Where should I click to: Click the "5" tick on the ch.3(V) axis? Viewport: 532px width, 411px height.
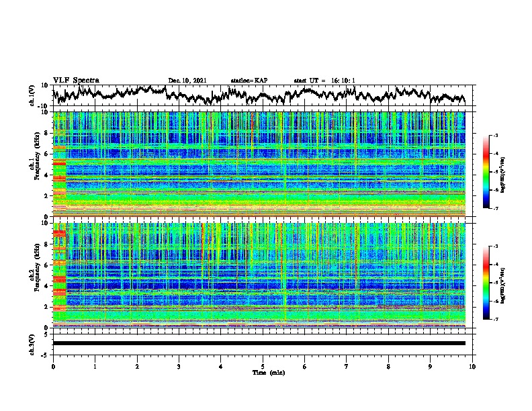[47, 334]
